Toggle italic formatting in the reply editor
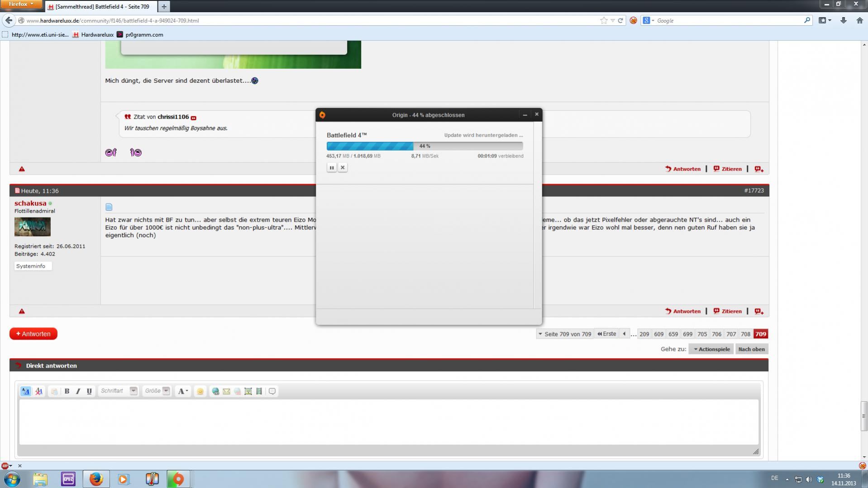The height and width of the screenshot is (488, 868). (78, 391)
